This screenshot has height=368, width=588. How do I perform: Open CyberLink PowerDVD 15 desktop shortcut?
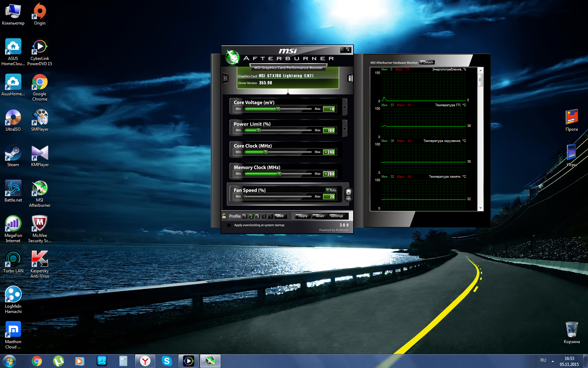(x=40, y=52)
